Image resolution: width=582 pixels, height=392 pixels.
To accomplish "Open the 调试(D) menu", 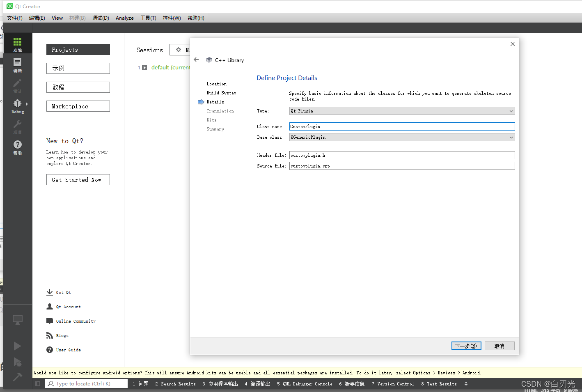I will (101, 18).
